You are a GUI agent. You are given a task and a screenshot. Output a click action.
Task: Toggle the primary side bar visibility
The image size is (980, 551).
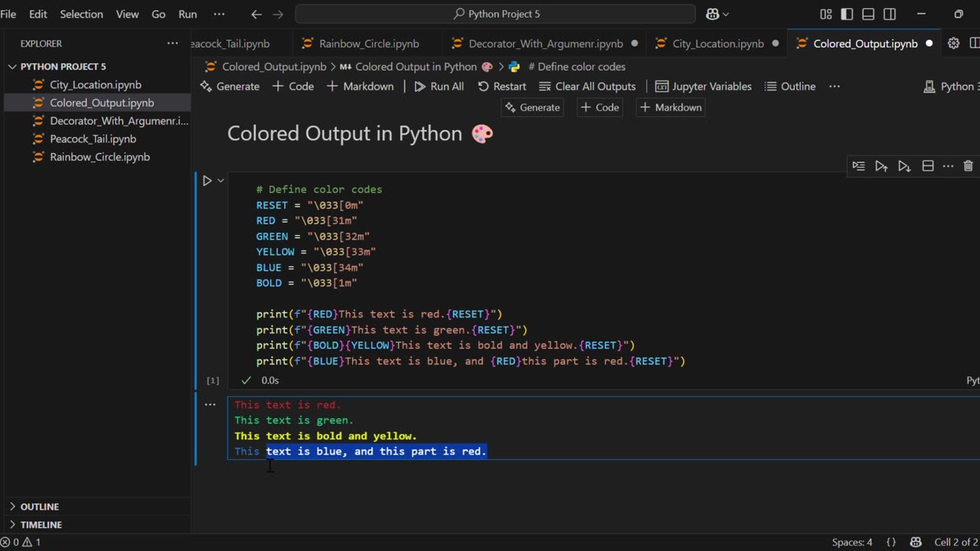point(847,14)
